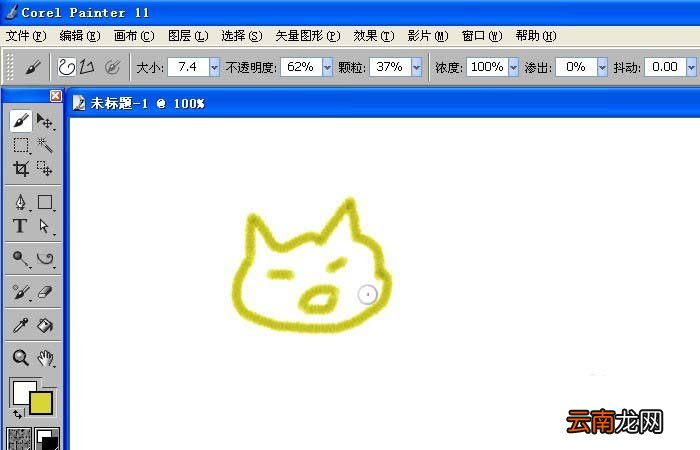Open the 选择(S) menu
This screenshot has height=450, width=700.
(242, 36)
